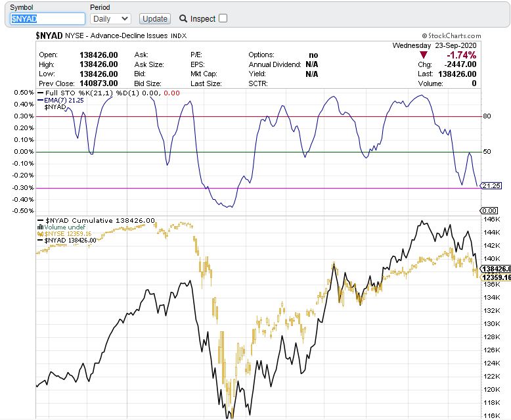Click the $NYAD chart title
The image size is (511, 420).
click(49, 35)
